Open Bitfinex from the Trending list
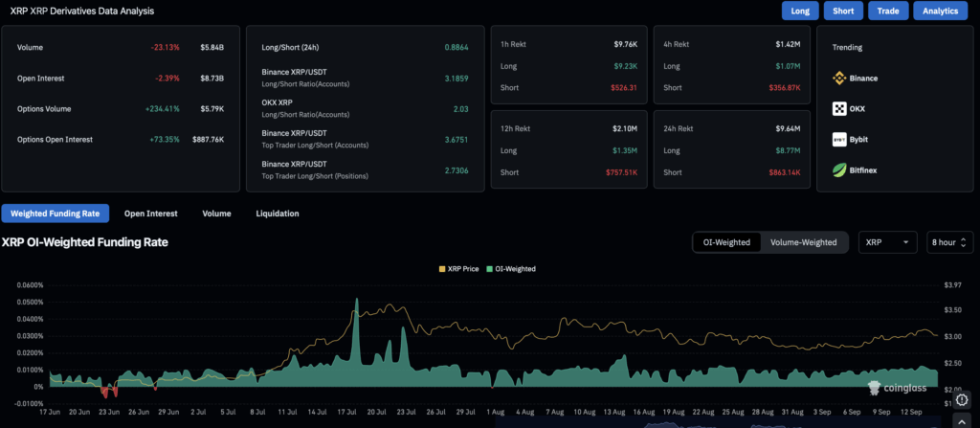980x428 pixels. coord(855,169)
